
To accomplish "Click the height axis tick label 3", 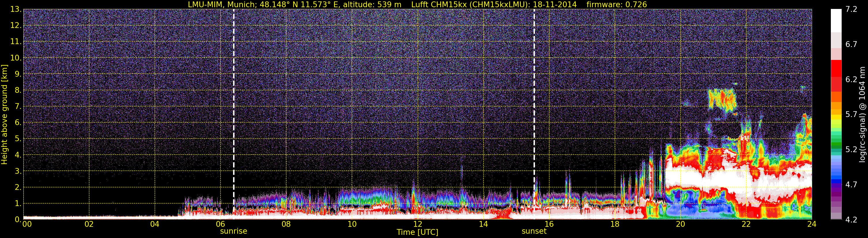I will 18,171.
